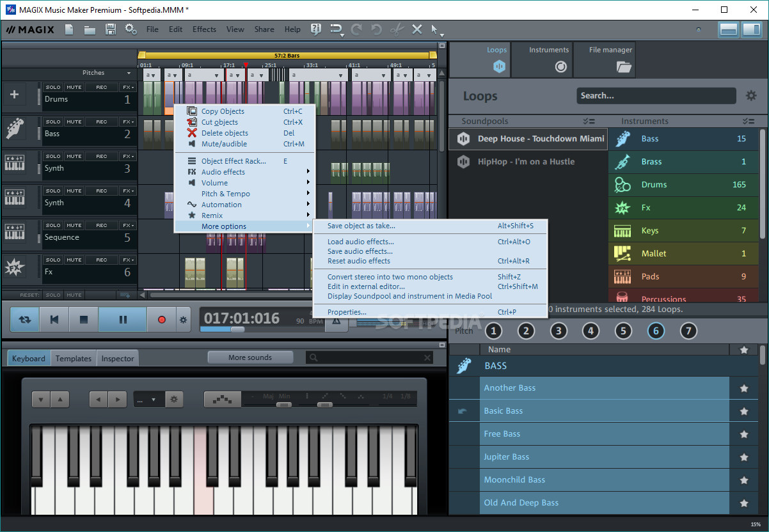Open arpeggiator pattern button on the keyboard panel

coord(222,400)
